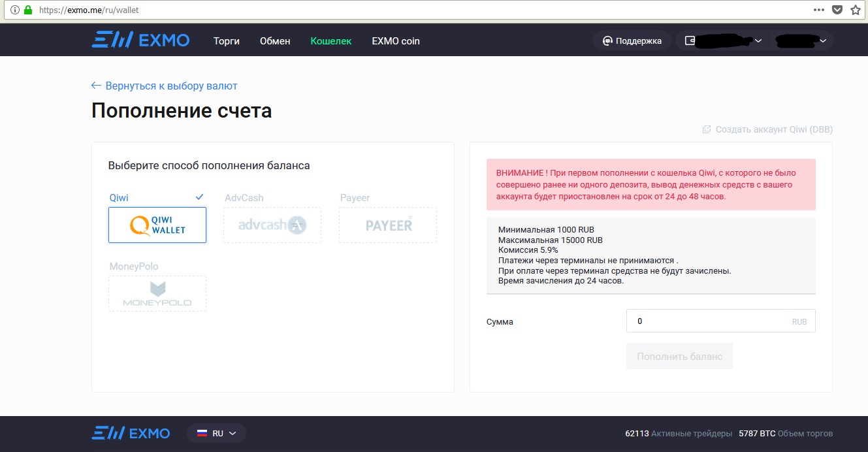Click the MoneyPolo label text
Screen dimensions: 868x452
coord(134,266)
